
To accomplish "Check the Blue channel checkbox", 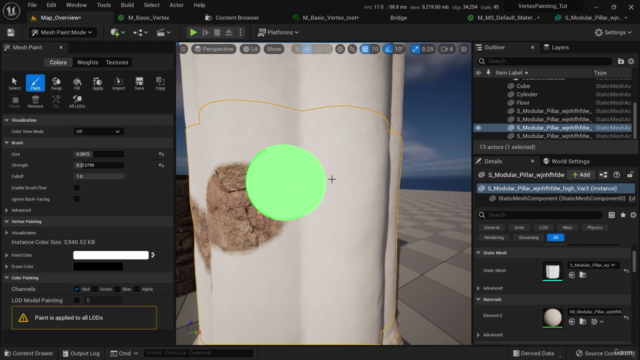I will point(118,289).
